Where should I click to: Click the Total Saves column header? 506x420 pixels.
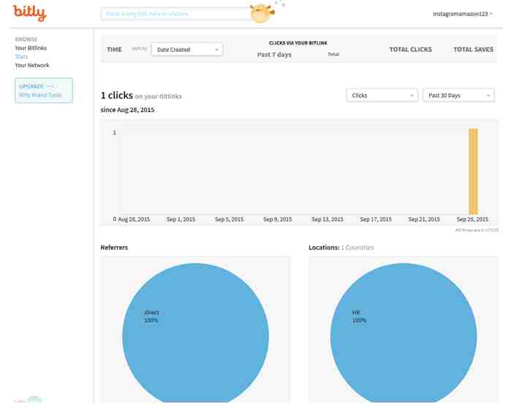tap(473, 50)
